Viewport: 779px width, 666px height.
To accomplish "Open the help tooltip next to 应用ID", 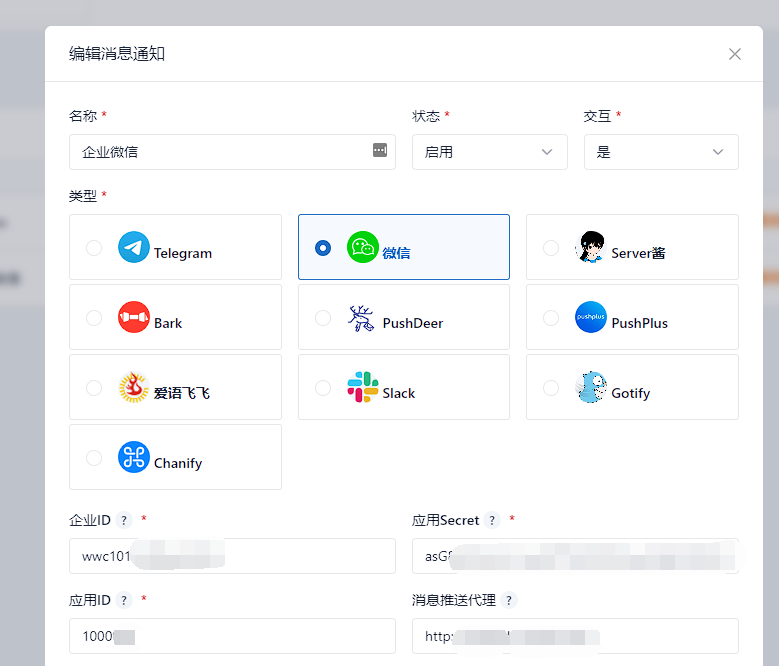I will coord(124,600).
